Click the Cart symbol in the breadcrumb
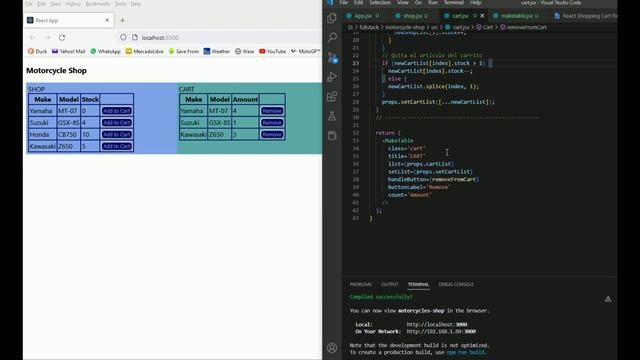640x360 pixels. pyautogui.click(x=488, y=27)
